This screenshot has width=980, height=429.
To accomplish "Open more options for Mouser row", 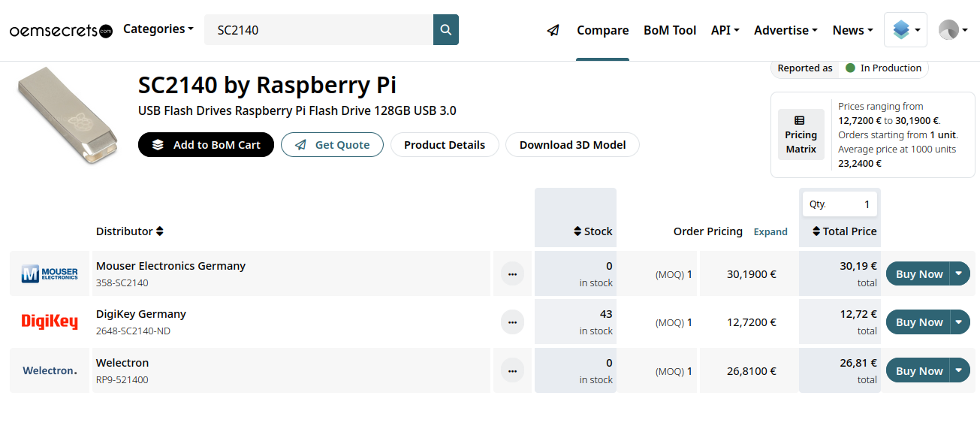I will [512, 274].
